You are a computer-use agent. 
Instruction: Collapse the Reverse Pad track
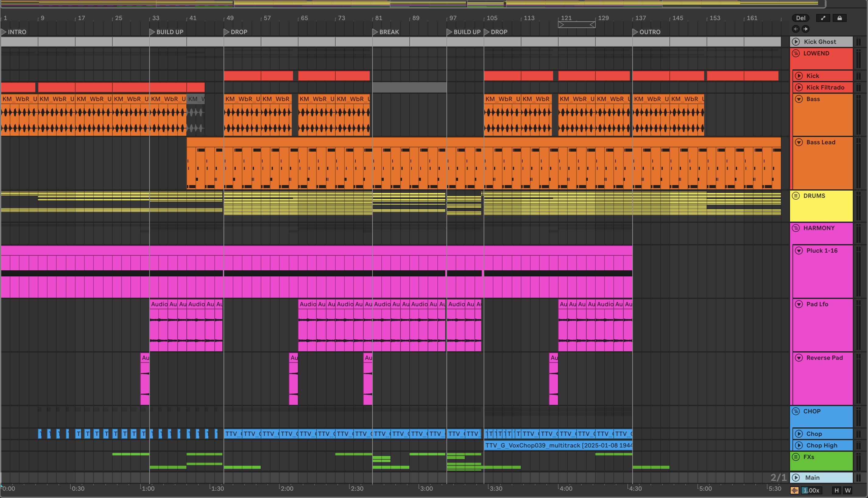pos(799,358)
